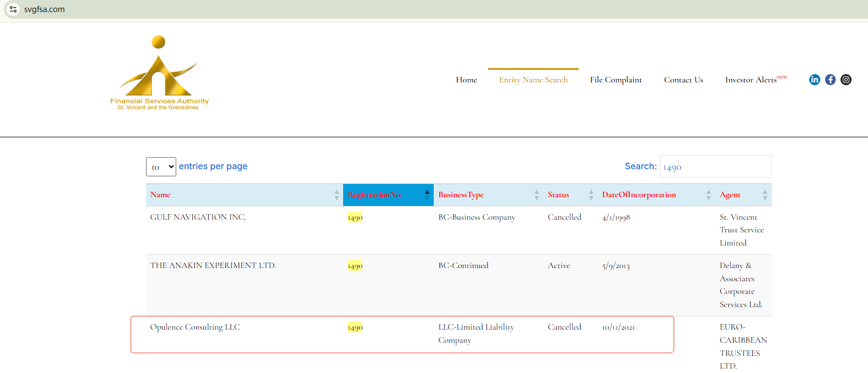This screenshot has width=868, height=373.
Task: Open the Instagram social icon
Action: 846,80
